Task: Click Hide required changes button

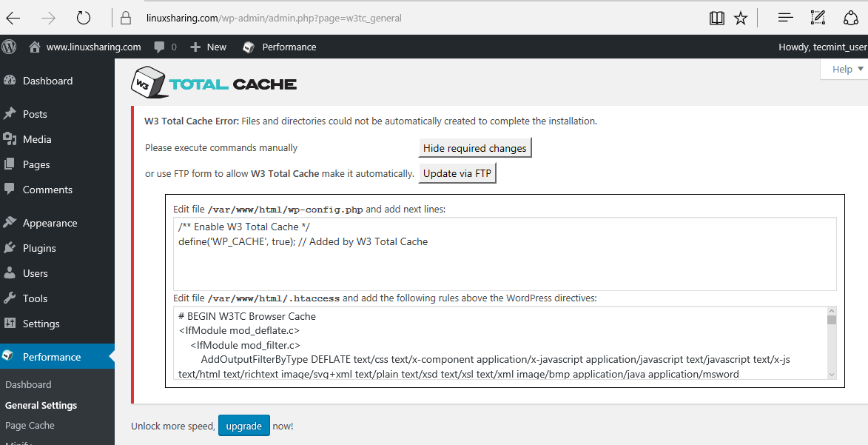Action: (x=474, y=148)
